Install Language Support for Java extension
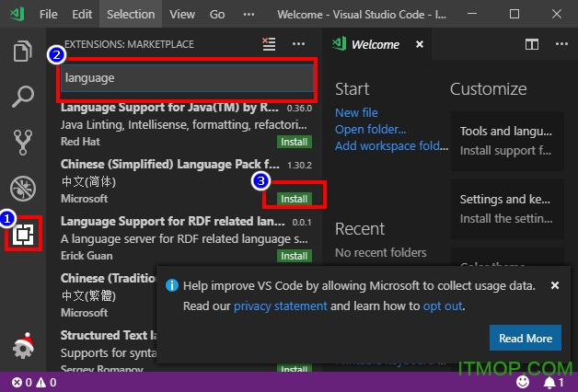Screen dimensions: 578x392 pyautogui.click(x=295, y=142)
